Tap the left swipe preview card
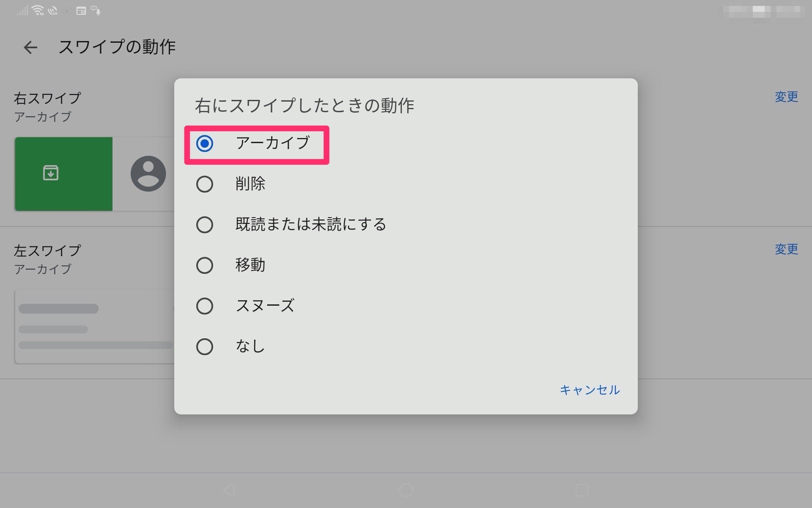This screenshot has height=508, width=812. pos(95,326)
